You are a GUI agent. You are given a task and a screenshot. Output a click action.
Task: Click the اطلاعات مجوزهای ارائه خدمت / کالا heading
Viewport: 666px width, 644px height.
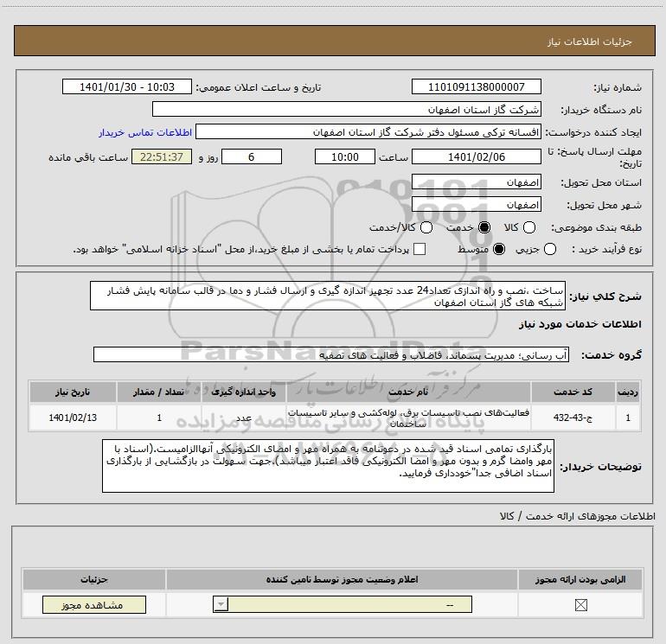(578, 516)
